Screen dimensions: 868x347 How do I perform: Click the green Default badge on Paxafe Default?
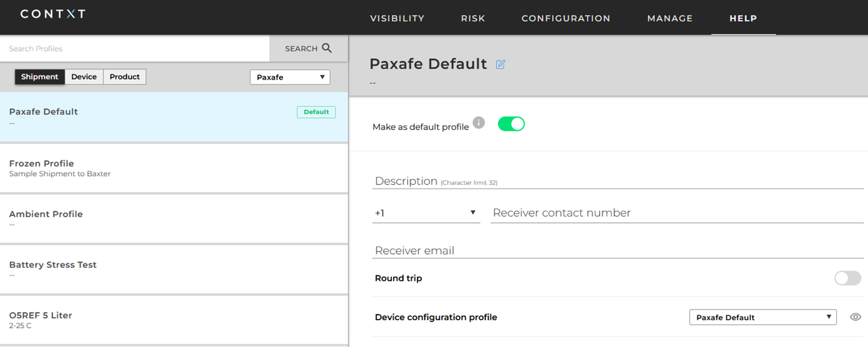pyautogui.click(x=316, y=112)
